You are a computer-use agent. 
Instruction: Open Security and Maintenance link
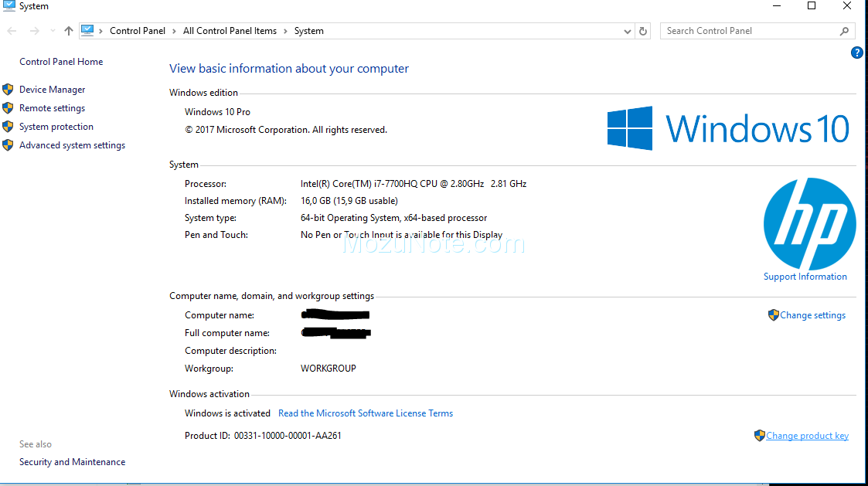click(72, 462)
